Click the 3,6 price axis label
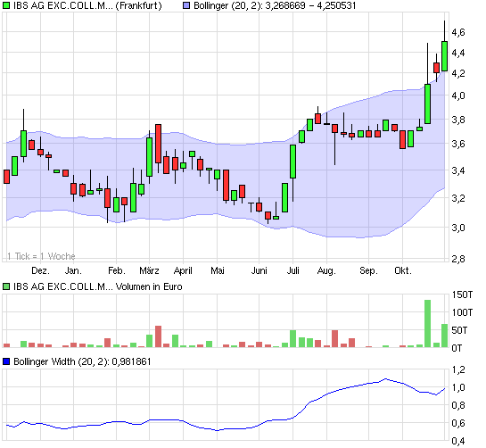This screenshot has height=448, width=486. [x=458, y=144]
